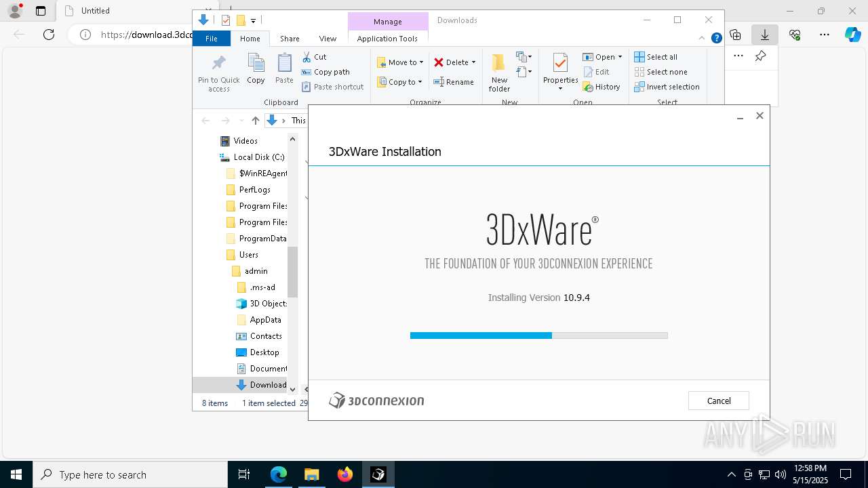Click Paste shortcut in ribbon
This screenshot has width=868, height=488.
click(x=332, y=87)
